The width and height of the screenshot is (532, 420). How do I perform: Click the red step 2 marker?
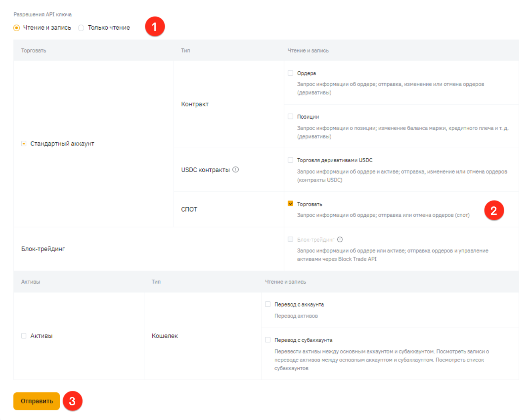tap(494, 210)
